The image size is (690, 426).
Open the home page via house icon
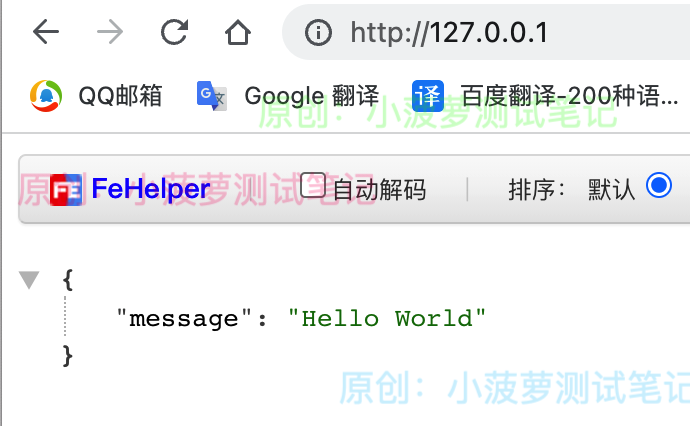point(238,32)
